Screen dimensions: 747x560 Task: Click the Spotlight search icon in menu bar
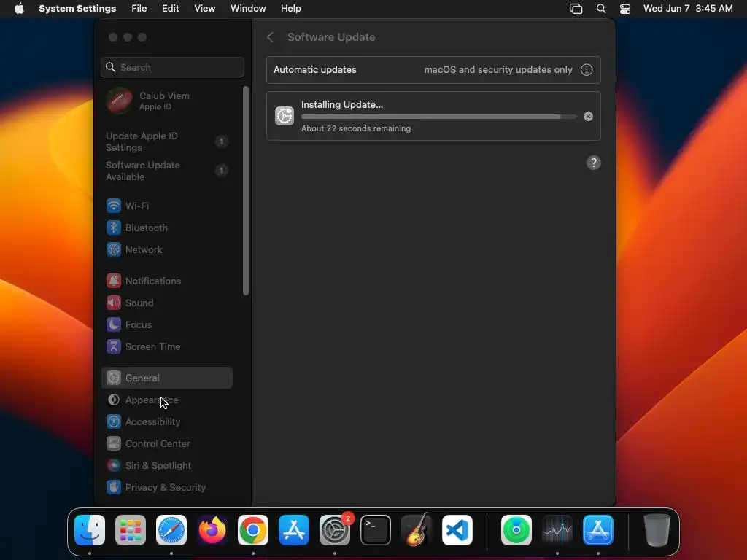pos(601,9)
